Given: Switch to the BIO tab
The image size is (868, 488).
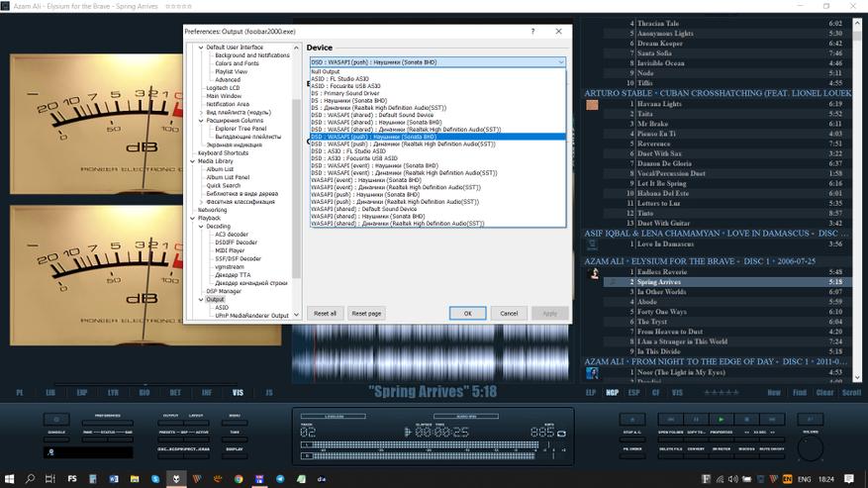Looking at the screenshot, I should [x=144, y=392].
